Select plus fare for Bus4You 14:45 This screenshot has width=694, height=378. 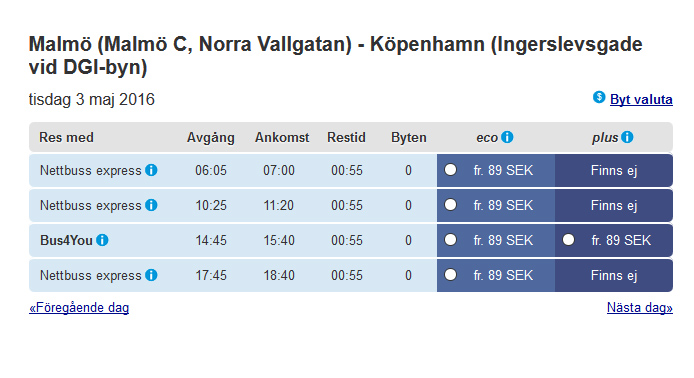[569, 239]
